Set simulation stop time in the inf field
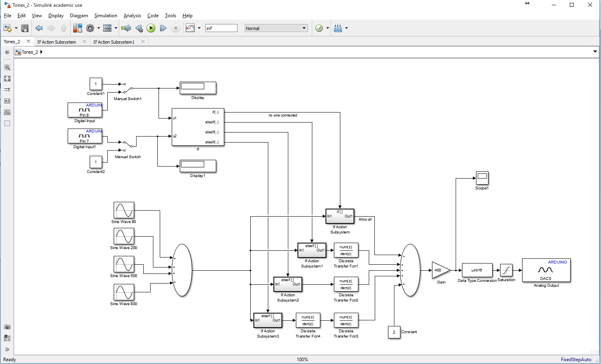The image size is (601, 364). point(221,28)
